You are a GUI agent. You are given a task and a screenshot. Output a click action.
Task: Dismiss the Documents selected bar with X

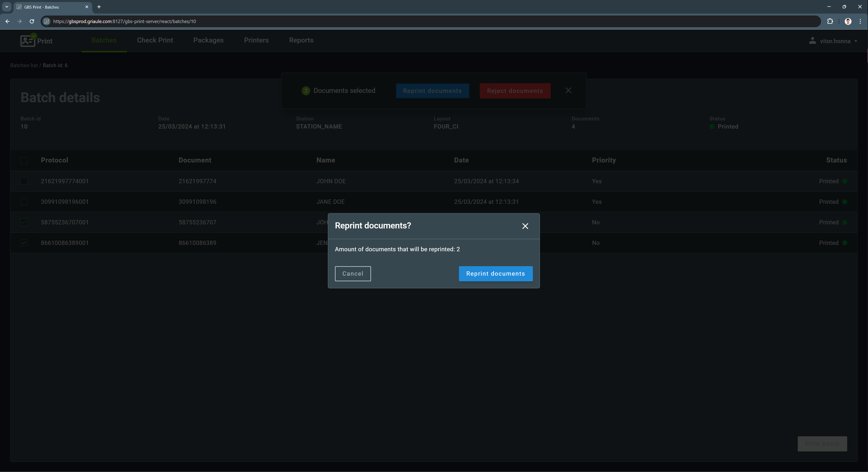(x=568, y=90)
